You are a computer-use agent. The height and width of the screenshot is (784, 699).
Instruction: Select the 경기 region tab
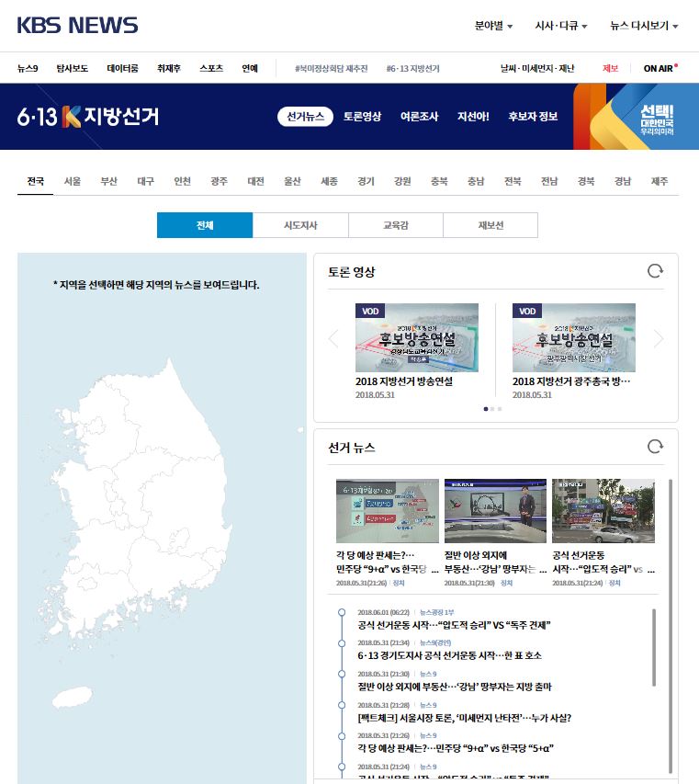pos(366,181)
